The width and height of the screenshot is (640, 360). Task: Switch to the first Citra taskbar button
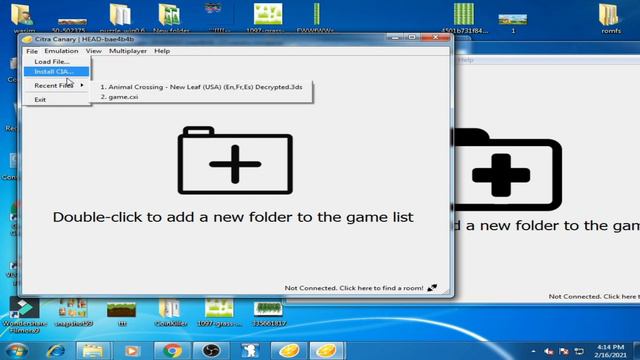click(x=289, y=351)
